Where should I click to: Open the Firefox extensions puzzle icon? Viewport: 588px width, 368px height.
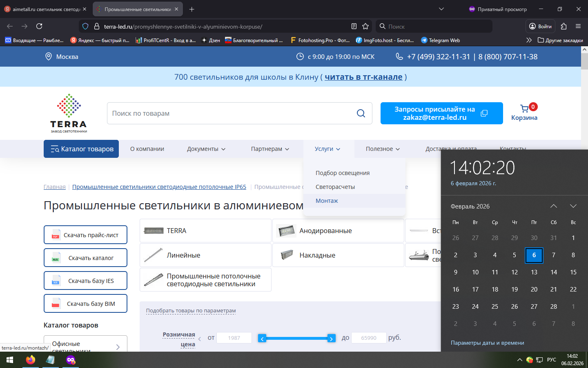pyautogui.click(x=564, y=26)
